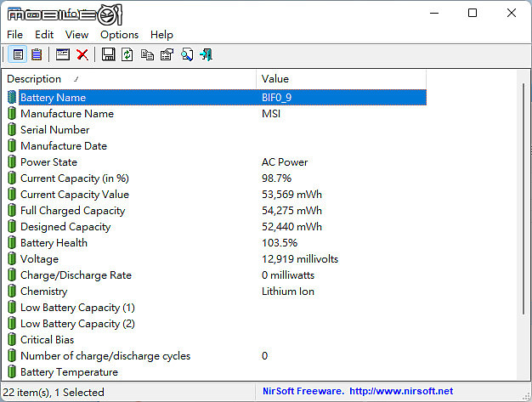Open the Edit menu

point(44,35)
